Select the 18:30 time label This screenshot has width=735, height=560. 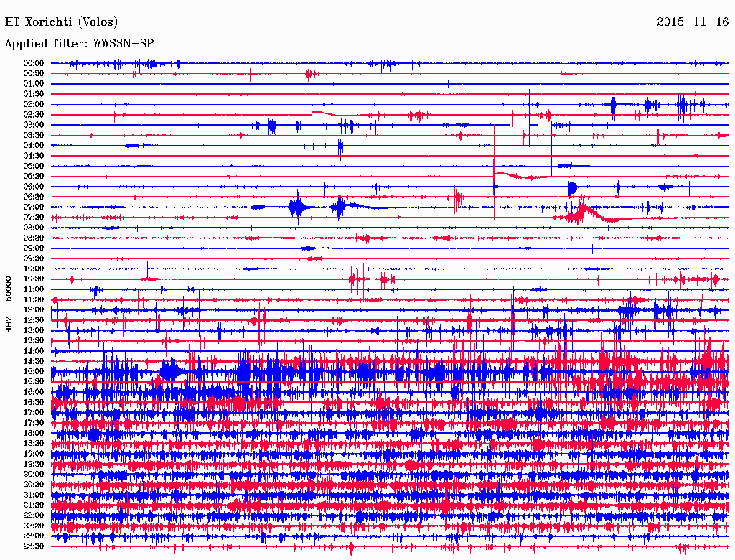tap(34, 444)
